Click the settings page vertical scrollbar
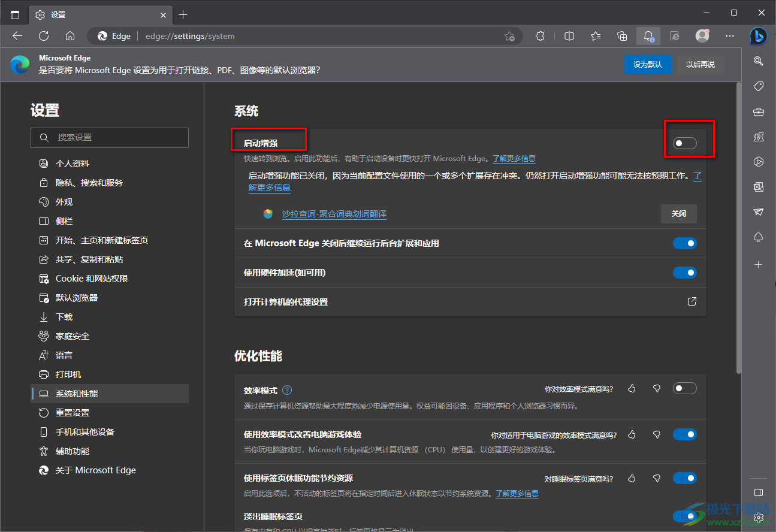The image size is (776, 532). (x=739, y=228)
